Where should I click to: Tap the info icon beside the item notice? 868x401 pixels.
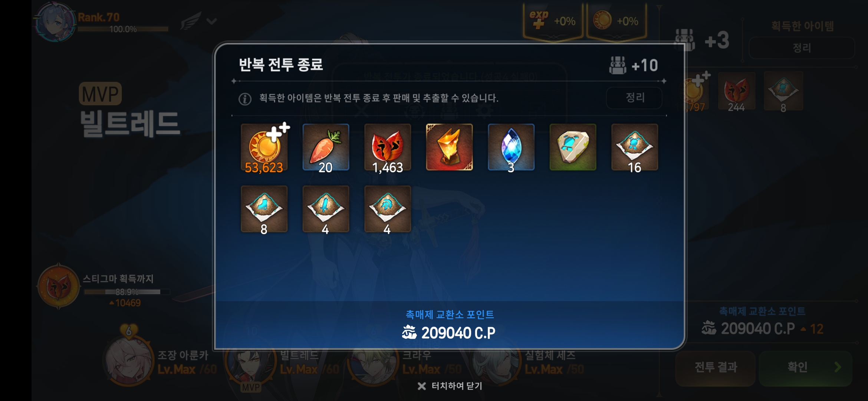245,99
